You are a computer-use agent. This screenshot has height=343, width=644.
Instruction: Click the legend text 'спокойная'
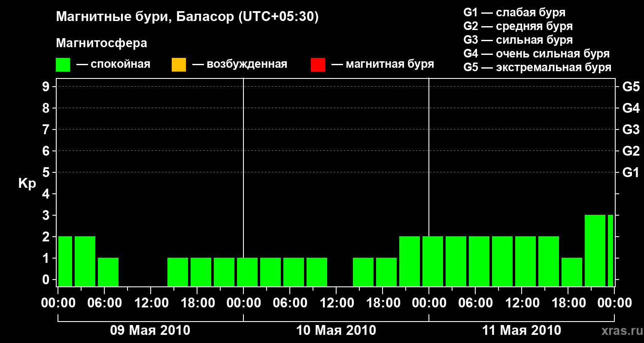[121, 65]
